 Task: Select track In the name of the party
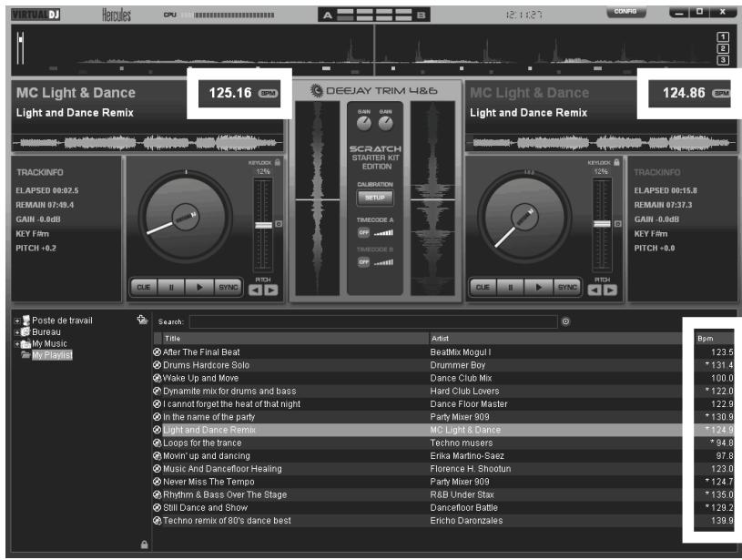click(443, 417)
